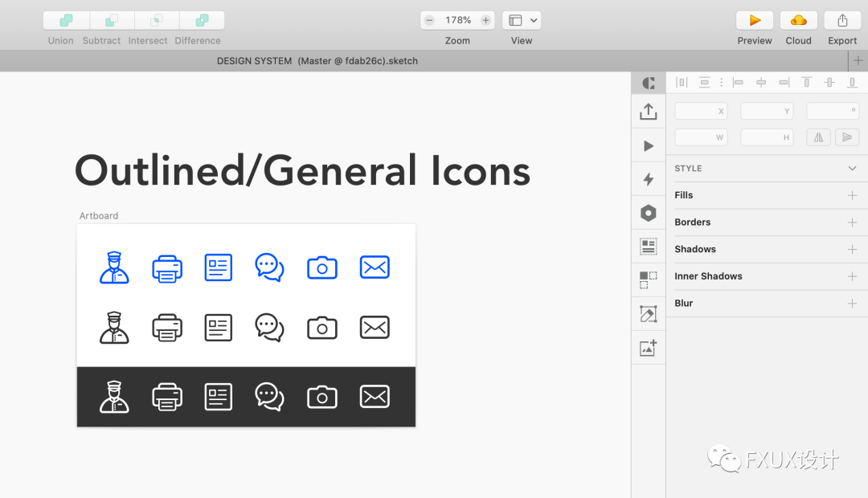Viewport: 868px width, 498px height.
Task: Click align left edges icon
Action: (738, 83)
